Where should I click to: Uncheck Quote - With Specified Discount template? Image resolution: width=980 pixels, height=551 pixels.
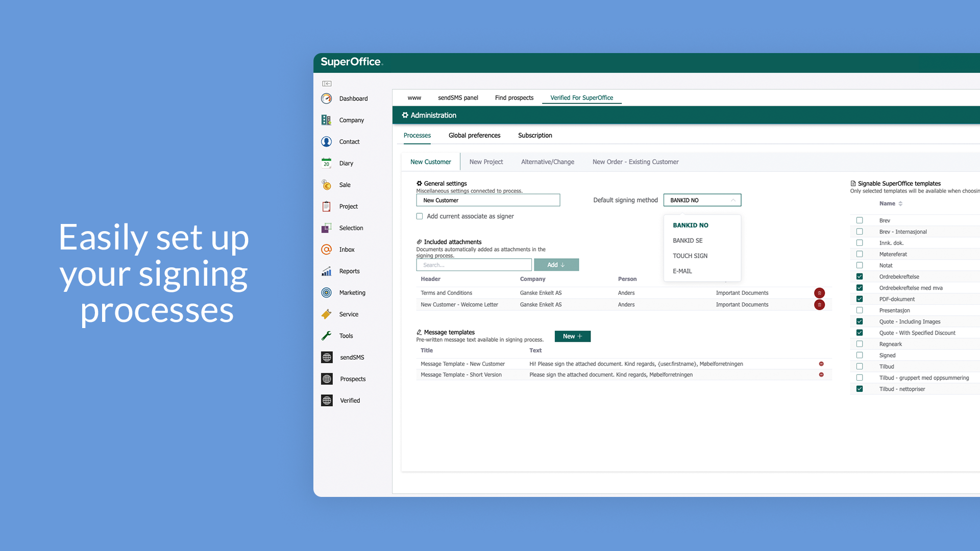pyautogui.click(x=860, y=333)
